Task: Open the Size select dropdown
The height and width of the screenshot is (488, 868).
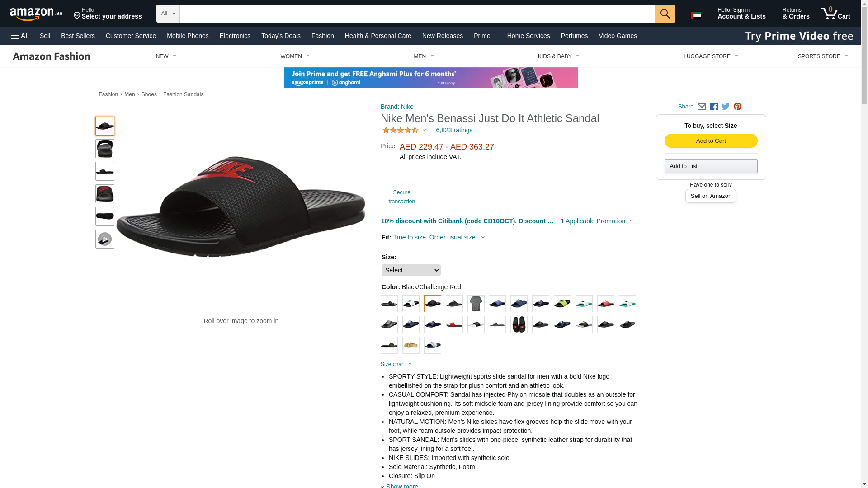Action: point(411,270)
